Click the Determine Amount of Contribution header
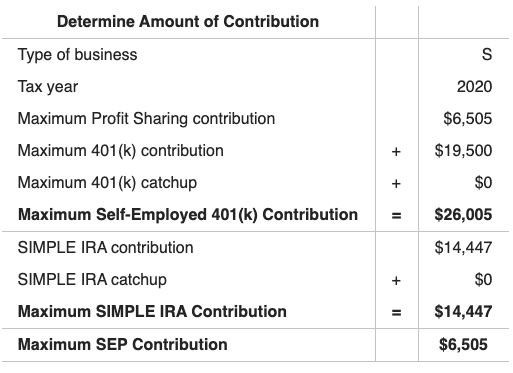 188,22
